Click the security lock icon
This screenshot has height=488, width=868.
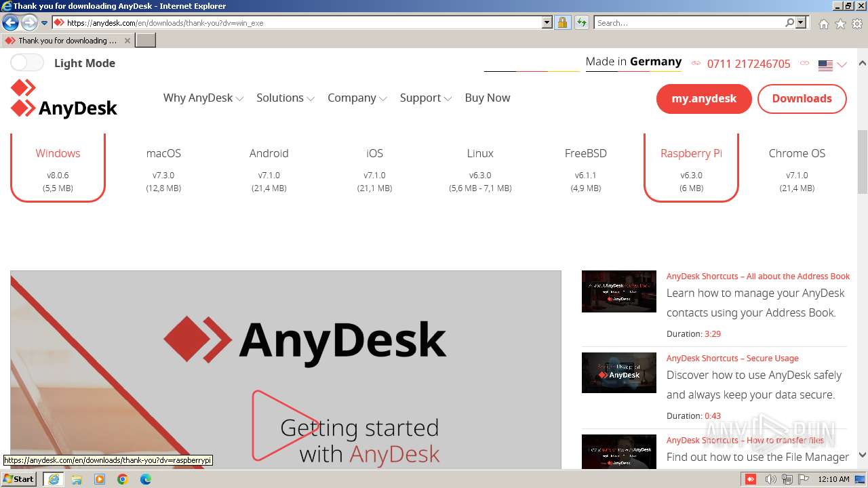(562, 22)
